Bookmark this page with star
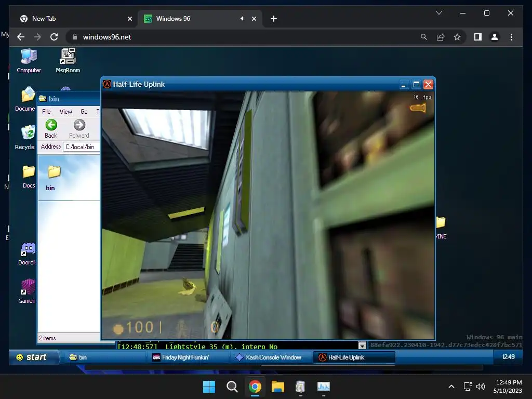The height and width of the screenshot is (399, 532). point(457,37)
